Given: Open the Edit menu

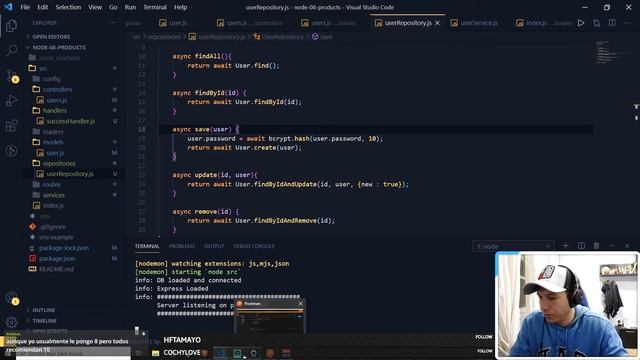Looking at the screenshot, I should tap(42, 7).
